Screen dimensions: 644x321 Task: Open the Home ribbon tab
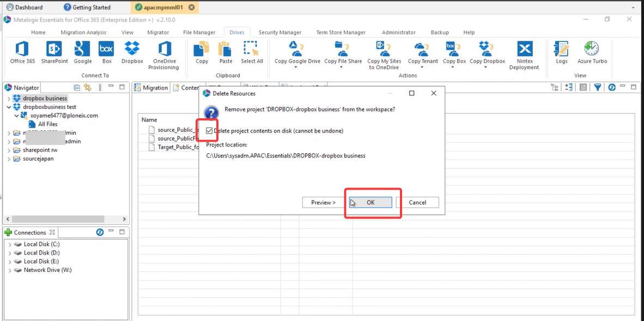(x=38, y=33)
